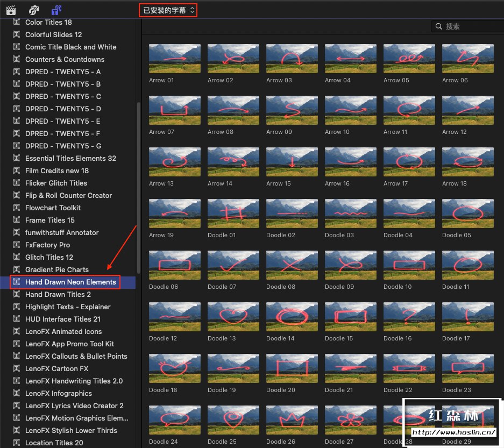This screenshot has height=448, width=504.
Task: Select Hand Drawn Titles 2 category
Action: [58, 294]
